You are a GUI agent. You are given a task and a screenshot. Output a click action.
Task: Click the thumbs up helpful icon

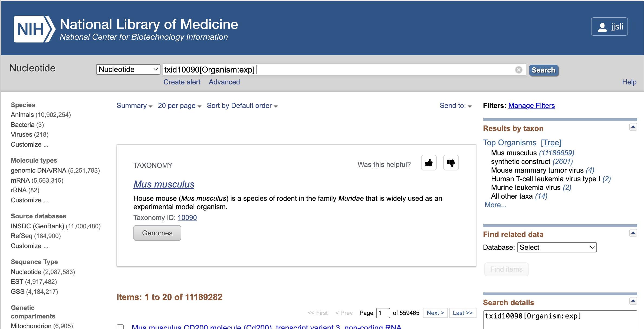pos(429,163)
